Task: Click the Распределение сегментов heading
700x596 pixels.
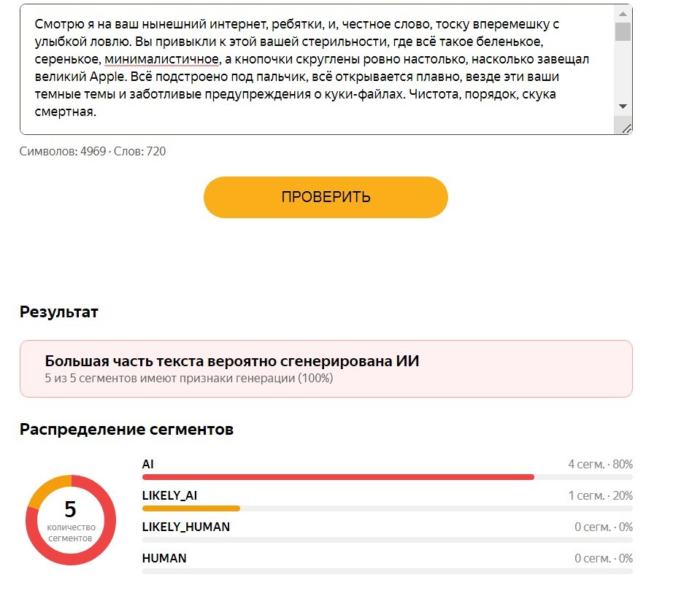Action: 126,429
